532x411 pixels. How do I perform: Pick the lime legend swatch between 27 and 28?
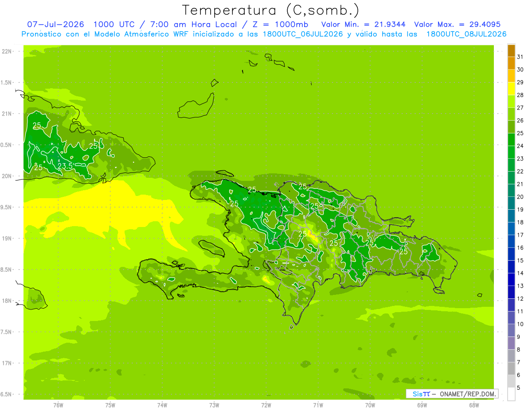tap(512, 102)
